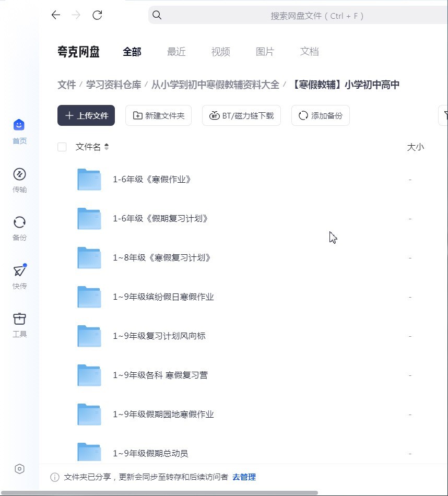448x496 pixels.
Task: Switch to the 图片 tab
Action: pos(265,52)
